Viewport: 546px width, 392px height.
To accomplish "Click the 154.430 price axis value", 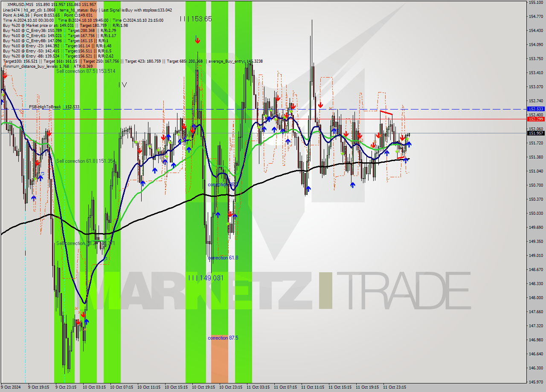I will [536, 31].
